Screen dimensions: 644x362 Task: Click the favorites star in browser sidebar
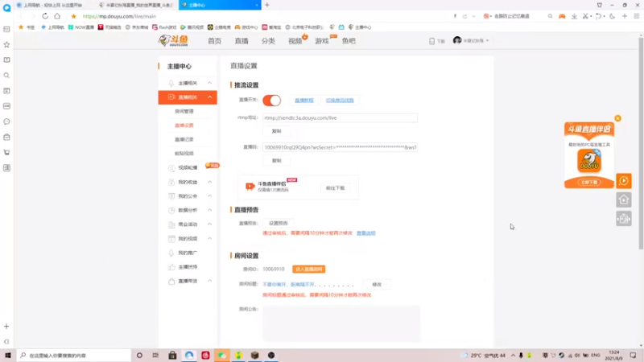[6, 44]
